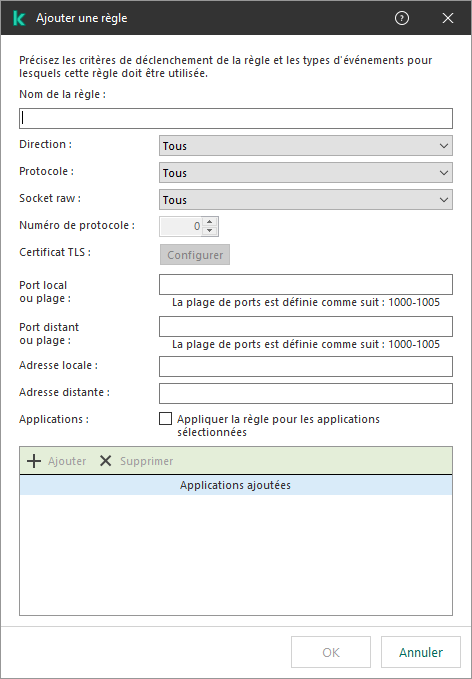Close the Ajouter une règle dialog

point(448,18)
